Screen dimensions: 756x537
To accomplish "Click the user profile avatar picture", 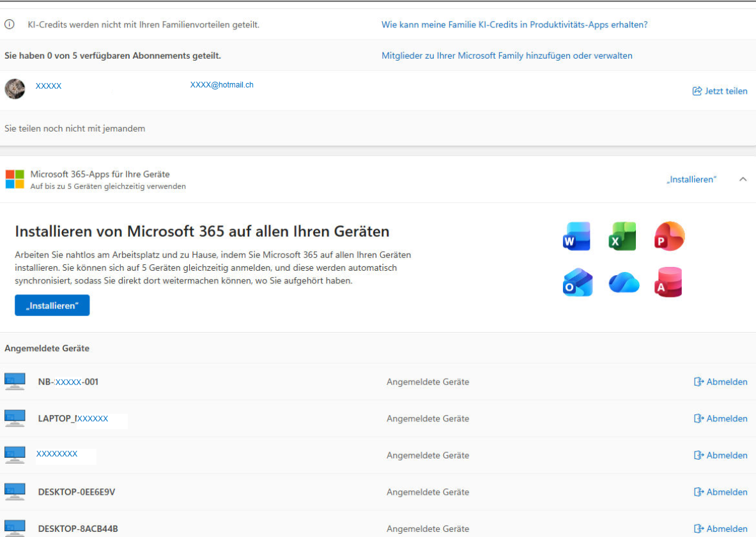I will tap(15, 89).
